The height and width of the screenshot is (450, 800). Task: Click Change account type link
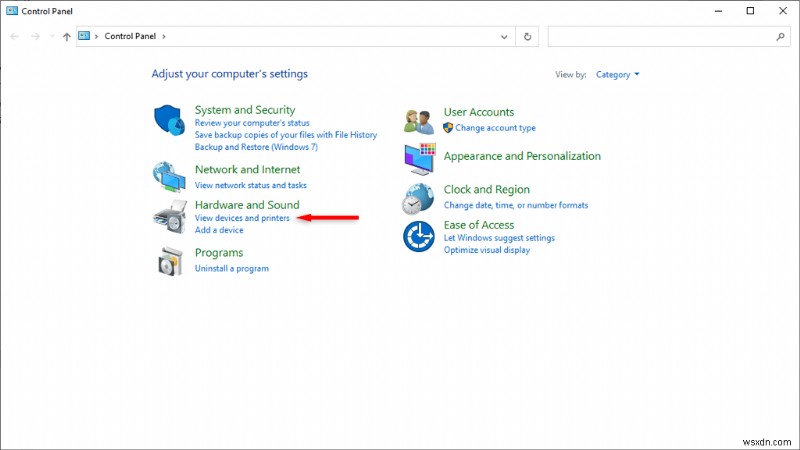pos(495,128)
